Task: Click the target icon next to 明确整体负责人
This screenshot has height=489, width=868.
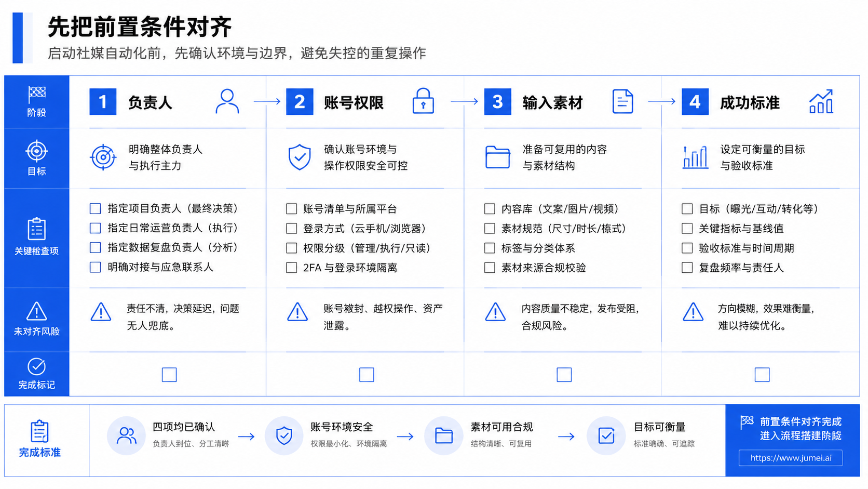Action: click(x=103, y=157)
